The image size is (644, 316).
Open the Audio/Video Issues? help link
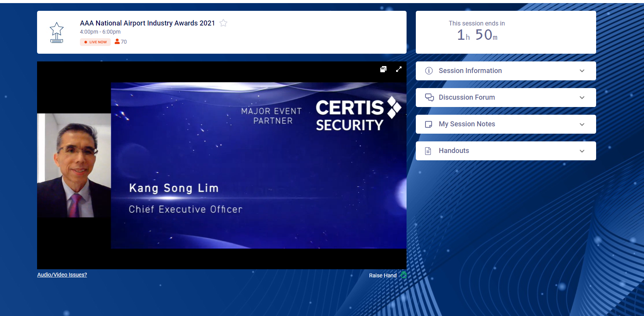click(62, 275)
